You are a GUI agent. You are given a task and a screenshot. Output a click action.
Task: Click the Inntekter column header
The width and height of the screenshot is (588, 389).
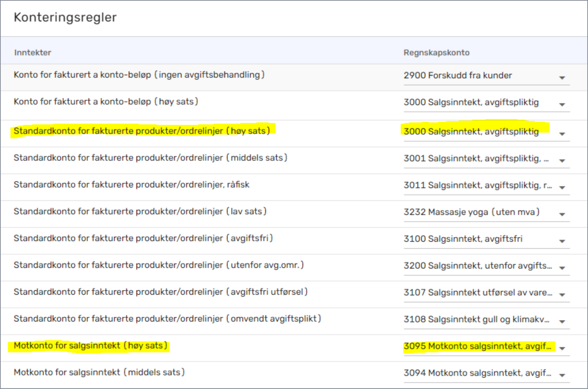32,53
